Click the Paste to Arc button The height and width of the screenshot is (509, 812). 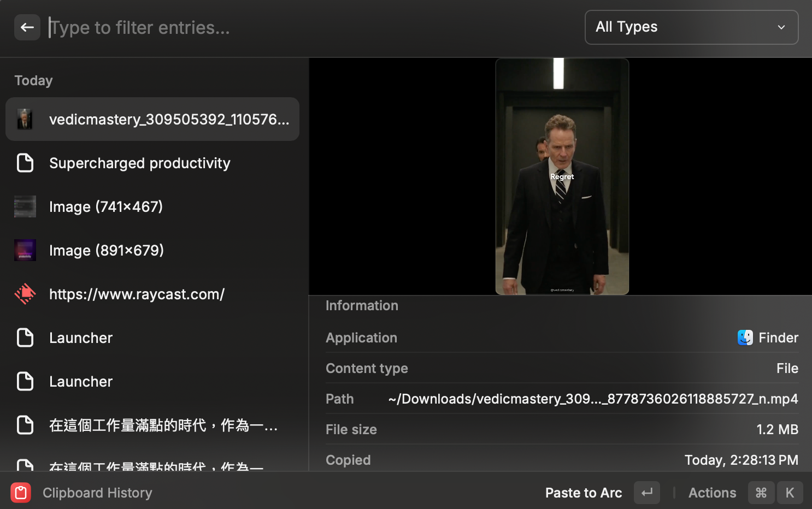[x=584, y=493]
